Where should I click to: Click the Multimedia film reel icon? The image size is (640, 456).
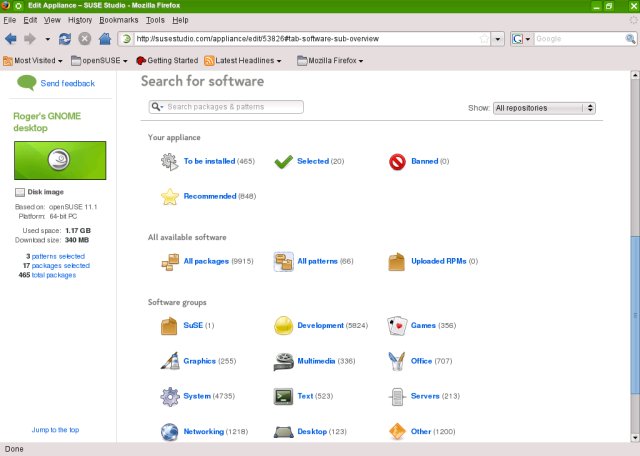pyautogui.click(x=283, y=361)
